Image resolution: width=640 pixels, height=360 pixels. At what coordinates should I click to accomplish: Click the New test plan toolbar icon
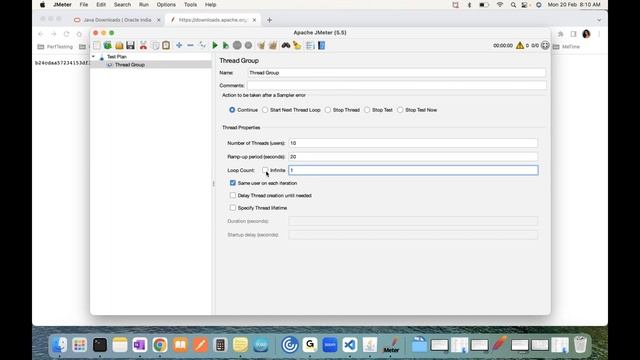pos(97,45)
